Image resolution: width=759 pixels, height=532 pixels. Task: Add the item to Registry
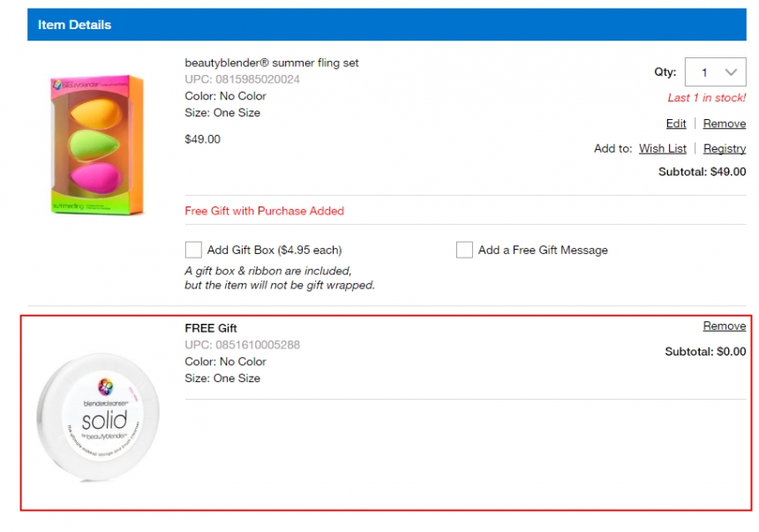pyautogui.click(x=724, y=148)
